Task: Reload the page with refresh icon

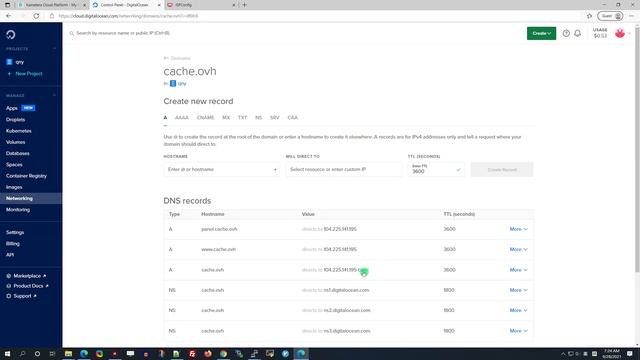Action: [x=36, y=16]
